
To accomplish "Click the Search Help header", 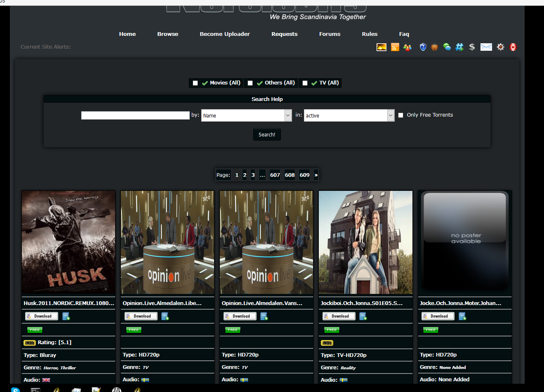I will (267, 99).
